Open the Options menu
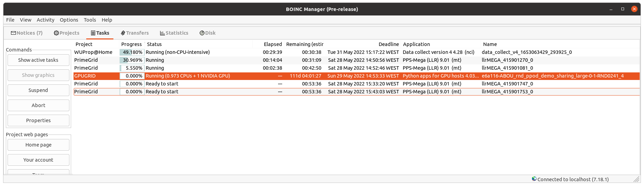Image resolution: width=644 pixels, height=186 pixels. click(69, 20)
